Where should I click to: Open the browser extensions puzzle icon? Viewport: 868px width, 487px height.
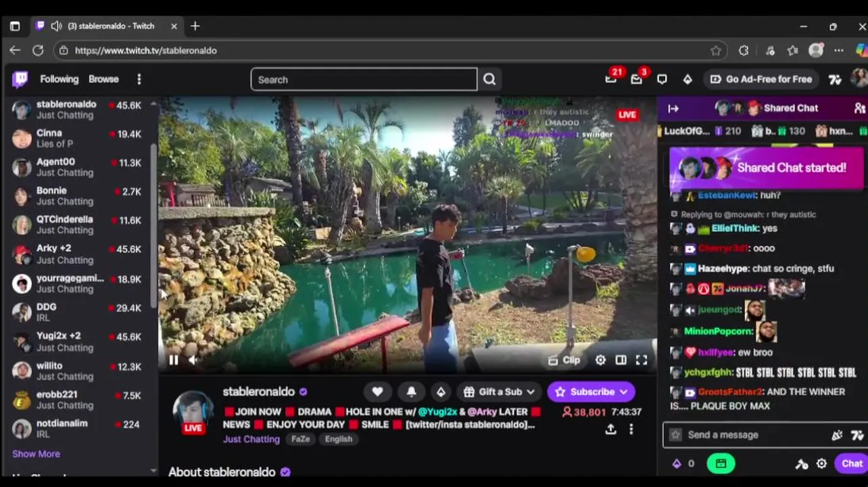coord(744,50)
